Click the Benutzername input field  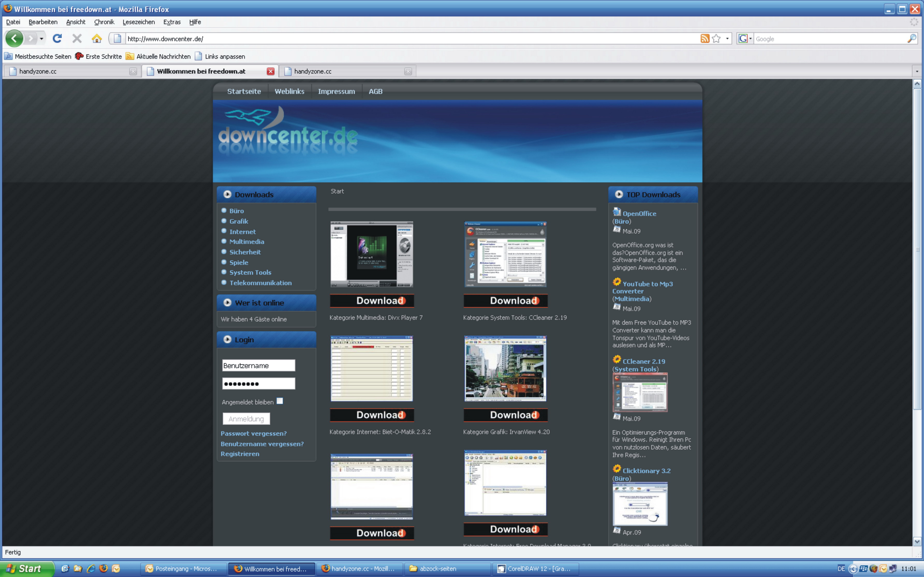[x=258, y=365]
